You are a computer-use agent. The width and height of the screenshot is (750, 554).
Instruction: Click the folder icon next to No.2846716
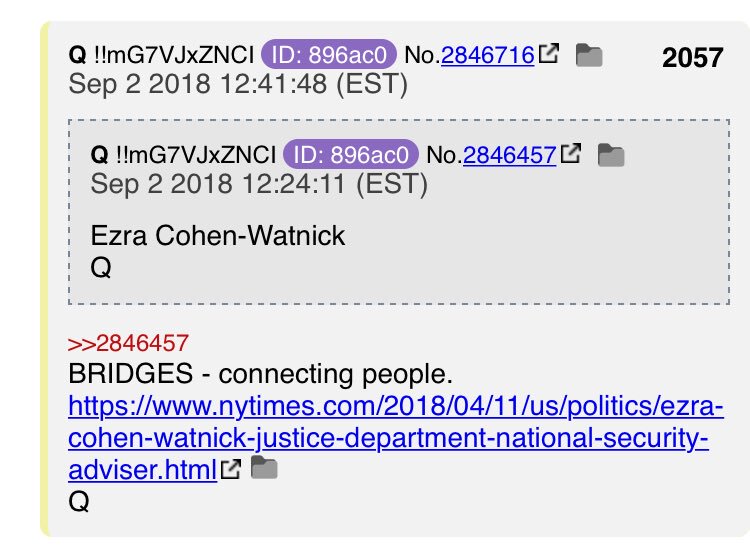(589, 55)
